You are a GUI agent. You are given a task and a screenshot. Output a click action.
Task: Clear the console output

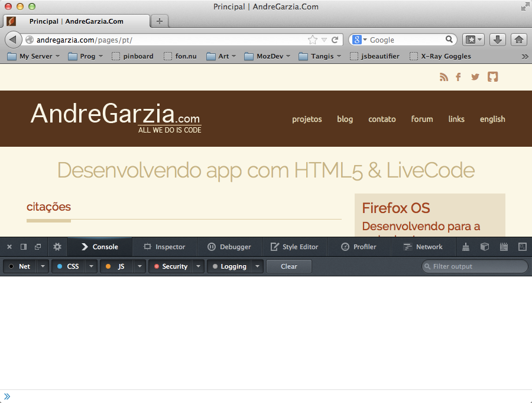pyautogui.click(x=288, y=266)
